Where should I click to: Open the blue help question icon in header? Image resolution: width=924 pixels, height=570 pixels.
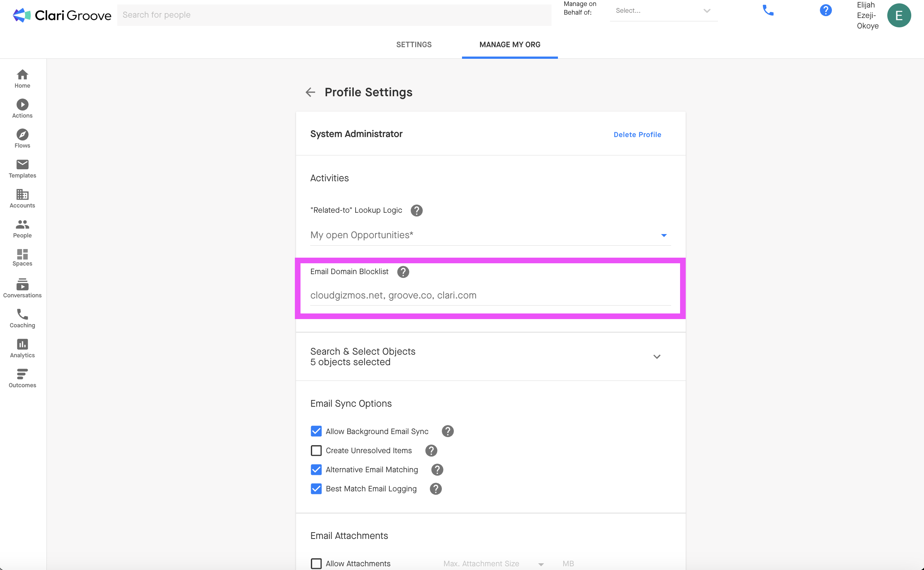[x=825, y=10]
